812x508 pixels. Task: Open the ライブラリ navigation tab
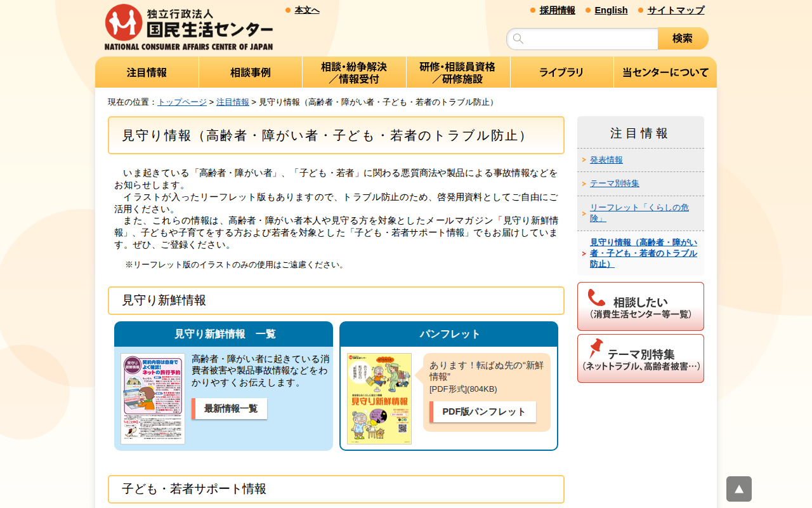562,72
